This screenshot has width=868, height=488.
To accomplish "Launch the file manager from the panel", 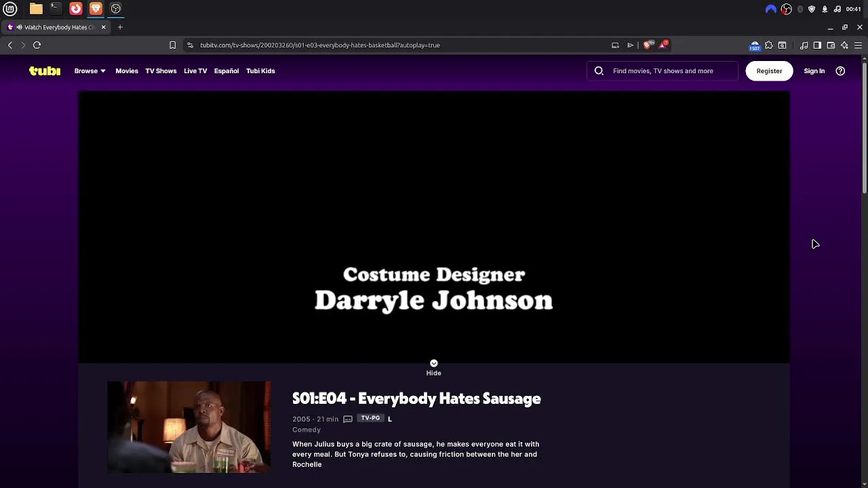I will point(36,9).
